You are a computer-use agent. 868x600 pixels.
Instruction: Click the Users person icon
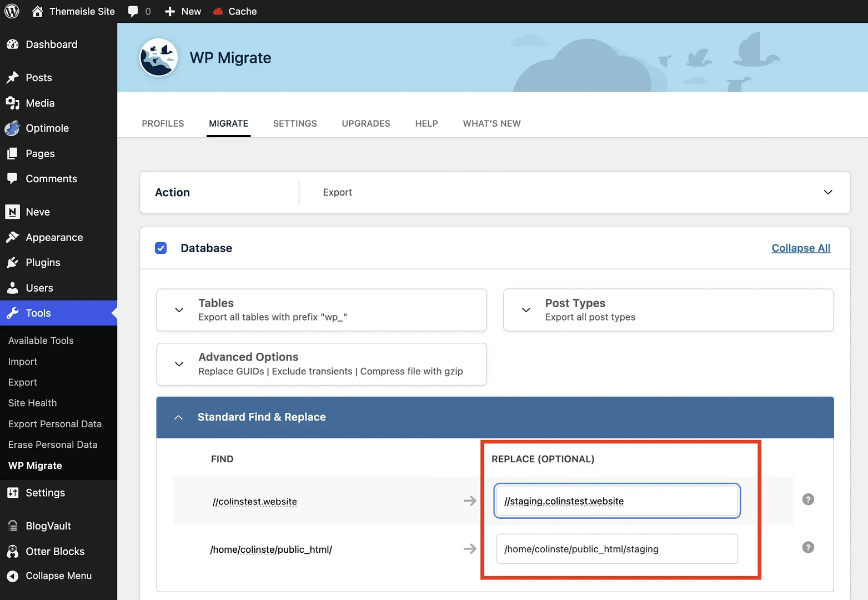12,288
